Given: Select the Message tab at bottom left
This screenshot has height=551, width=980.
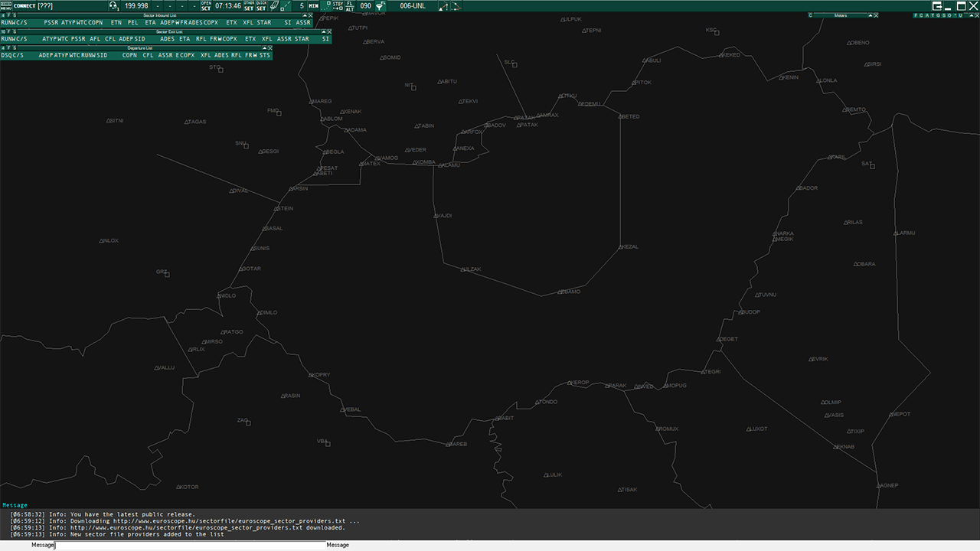Looking at the screenshot, I should pos(42,545).
